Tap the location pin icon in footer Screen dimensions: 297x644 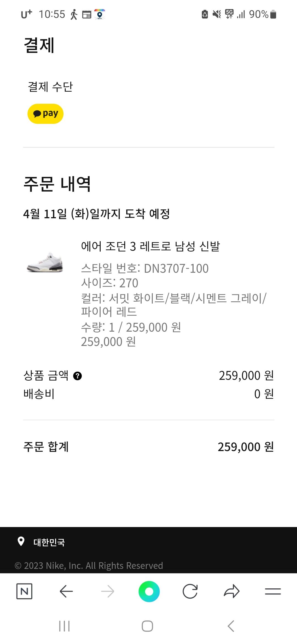21,541
